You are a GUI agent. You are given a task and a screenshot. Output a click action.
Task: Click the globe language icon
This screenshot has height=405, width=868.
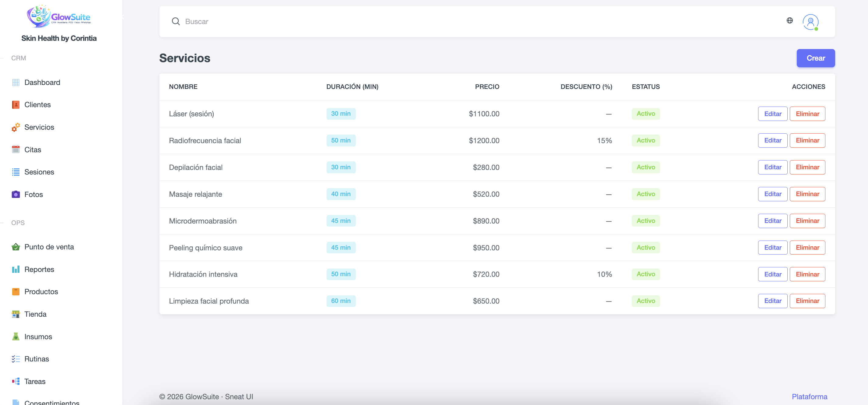789,21
